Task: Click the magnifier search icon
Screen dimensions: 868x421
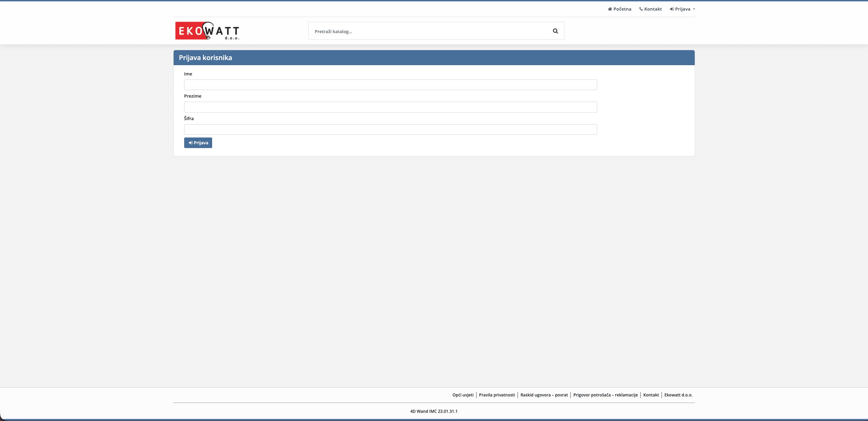Action: (x=555, y=31)
